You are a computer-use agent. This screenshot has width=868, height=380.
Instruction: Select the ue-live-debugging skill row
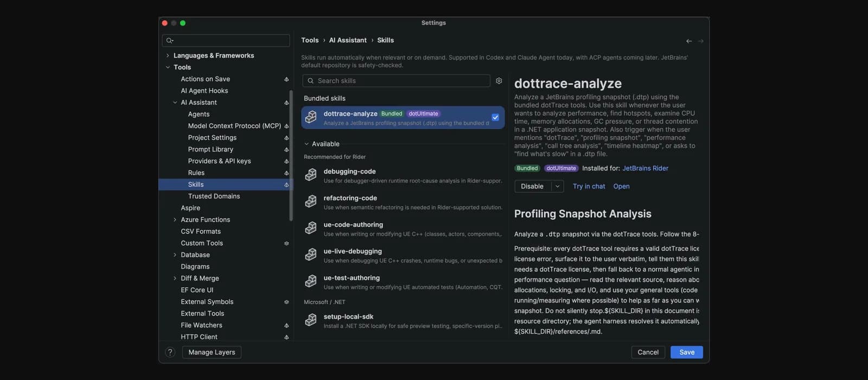[x=403, y=255]
